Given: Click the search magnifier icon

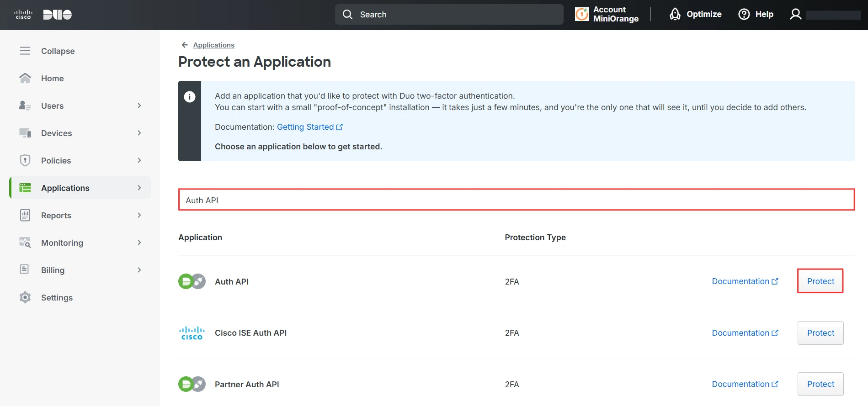Looking at the screenshot, I should pyautogui.click(x=347, y=15).
